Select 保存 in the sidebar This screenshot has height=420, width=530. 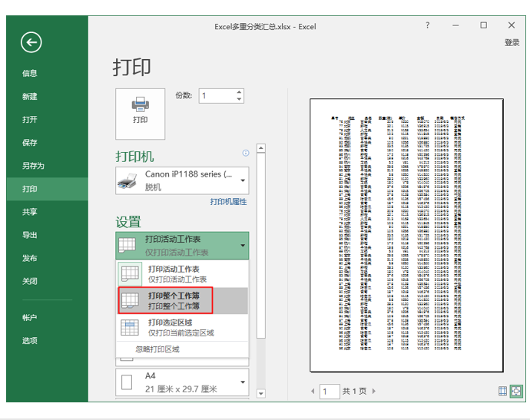click(x=30, y=143)
